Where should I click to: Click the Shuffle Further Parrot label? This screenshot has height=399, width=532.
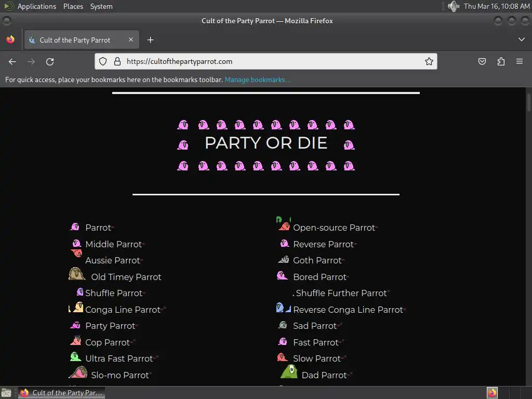pos(341,293)
